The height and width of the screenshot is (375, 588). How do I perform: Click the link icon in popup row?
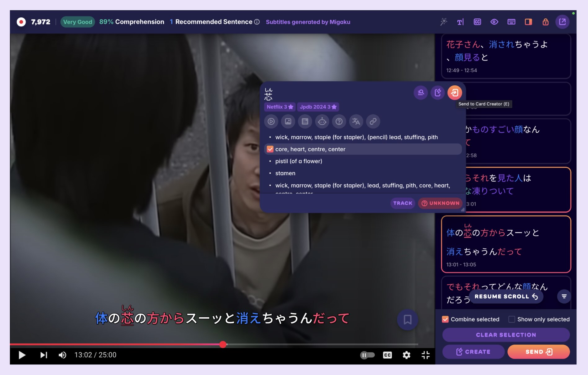pos(373,121)
